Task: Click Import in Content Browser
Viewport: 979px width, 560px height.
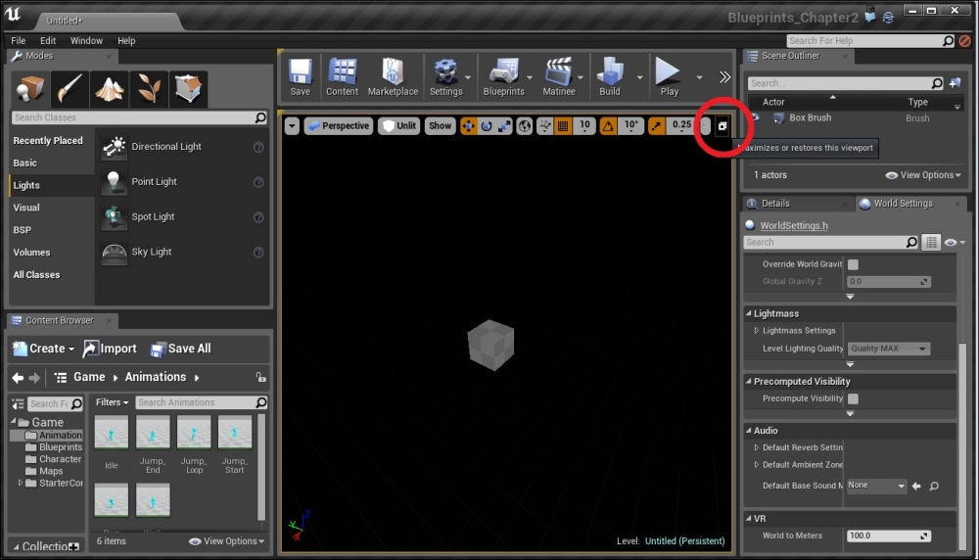Action: pos(110,349)
